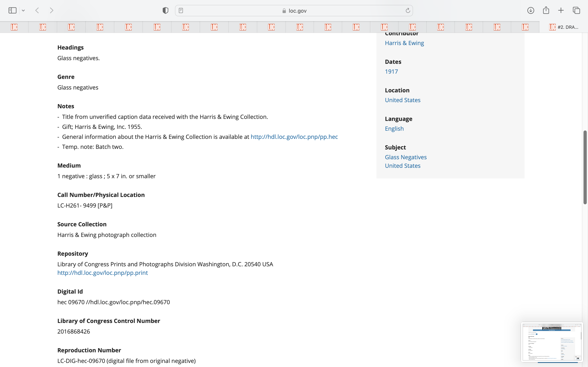Open the Harris & Ewing contributor link
The image size is (588, 367).
click(x=404, y=43)
